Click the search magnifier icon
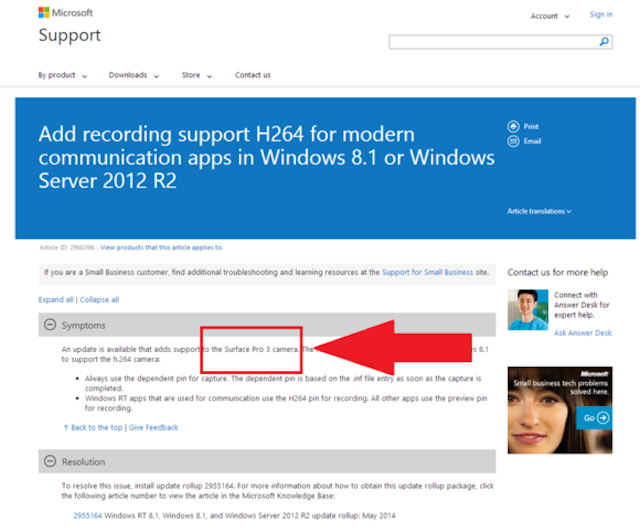 [x=604, y=42]
